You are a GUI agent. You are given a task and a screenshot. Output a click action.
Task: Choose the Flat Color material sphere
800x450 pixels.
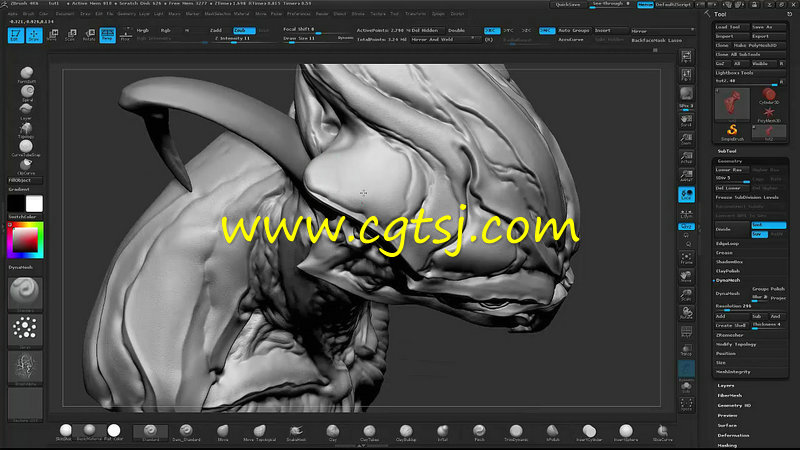coord(114,432)
